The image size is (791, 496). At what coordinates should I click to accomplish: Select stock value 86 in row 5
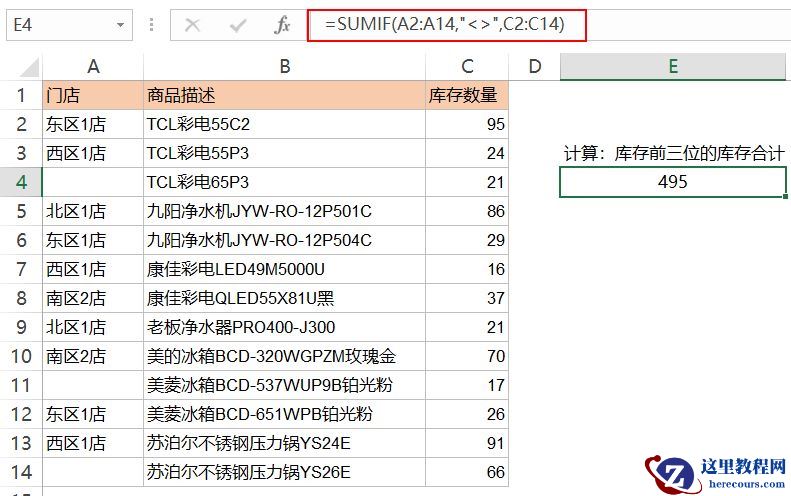(467, 211)
